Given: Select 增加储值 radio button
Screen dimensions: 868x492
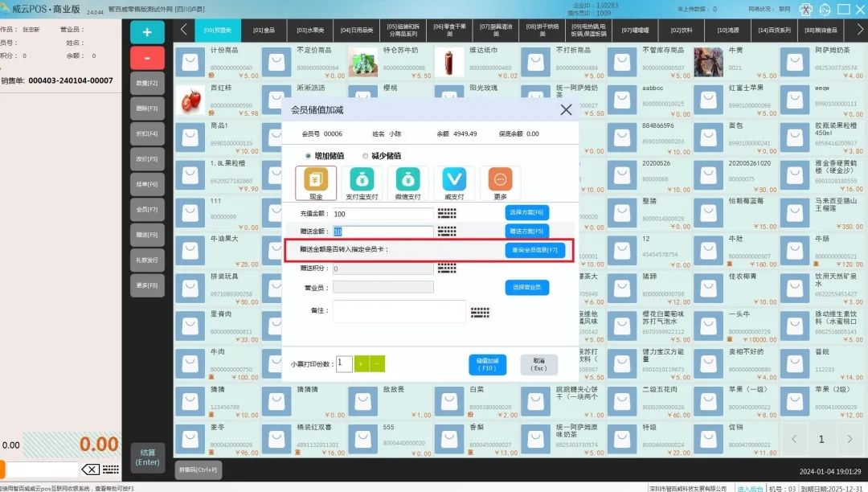Looking at the screenshot, I should point(308,156).
